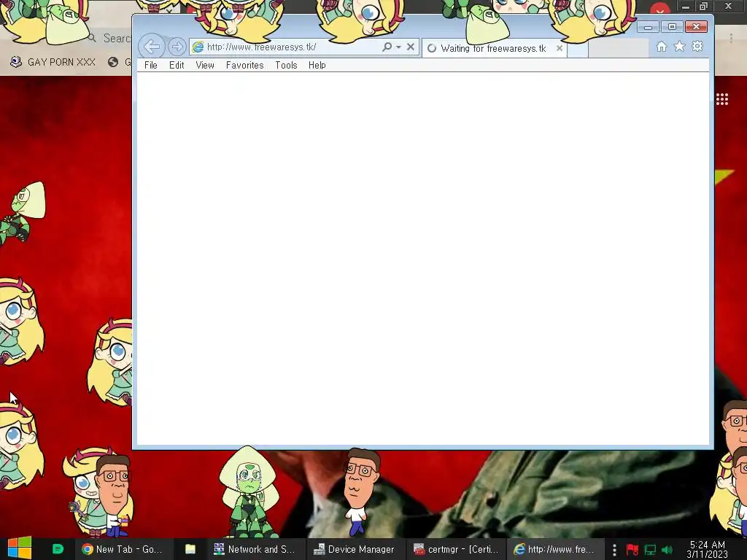Maximize the Internet Explorer window
Screen dimensions: 747x560
(672, 27)
